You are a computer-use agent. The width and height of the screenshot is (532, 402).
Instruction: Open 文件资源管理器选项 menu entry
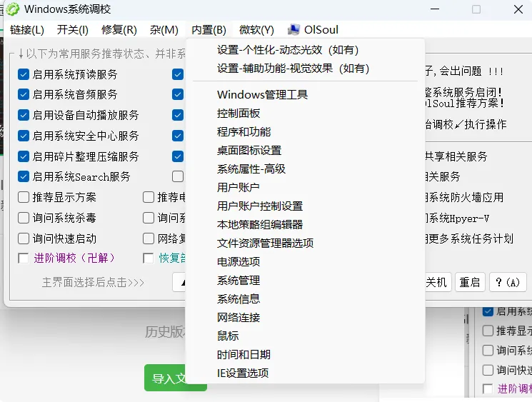pyautogui.click(x=306, y=243)
